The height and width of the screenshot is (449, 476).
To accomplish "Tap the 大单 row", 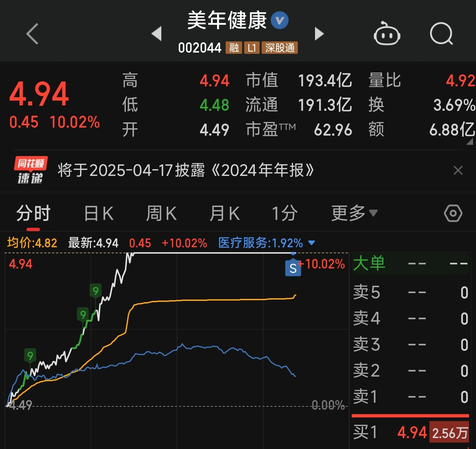I will pos(410,264).
